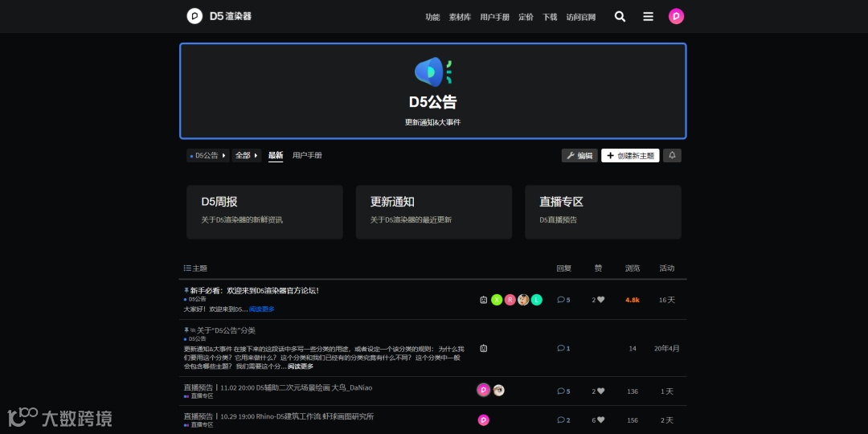Viewport: 868px width, 434px height.
Task: Click 1天 activity in 11.02 row
Action: [x=666, y=391]
